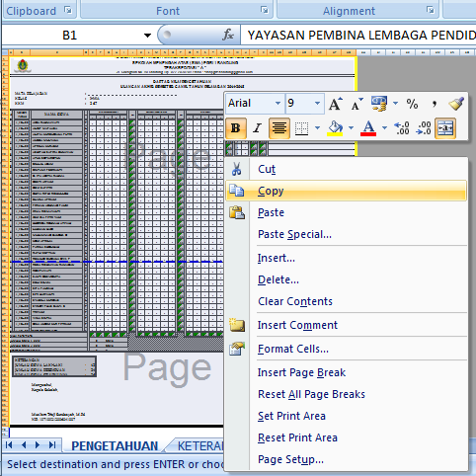Viewport: 476px width, 476px height.
Task: Open the Clipboard group dialog launcher
Action: point(68,10)
